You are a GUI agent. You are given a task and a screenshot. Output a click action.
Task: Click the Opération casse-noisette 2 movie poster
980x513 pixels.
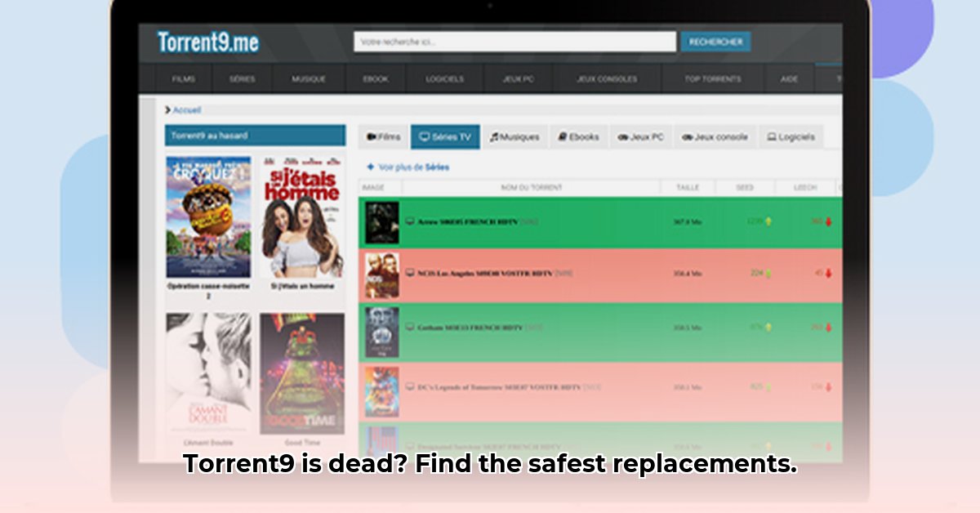click(x=208, y=217)
